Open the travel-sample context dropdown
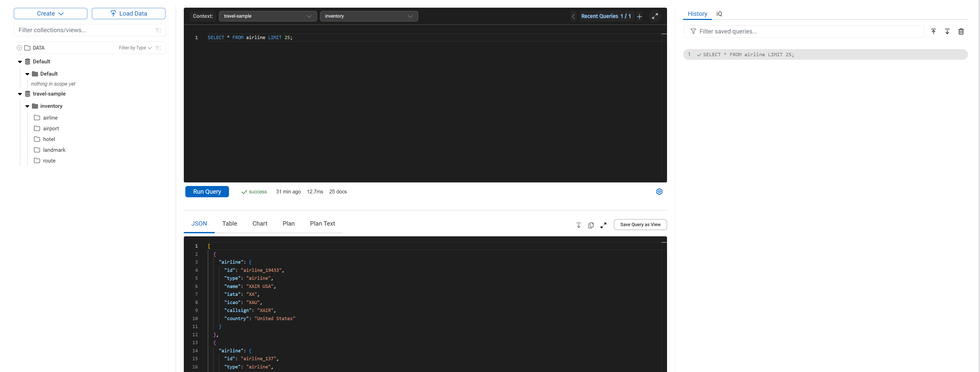The height and width of the screenshot is (372, 980). pyautogui.click(x=268, y=16)
